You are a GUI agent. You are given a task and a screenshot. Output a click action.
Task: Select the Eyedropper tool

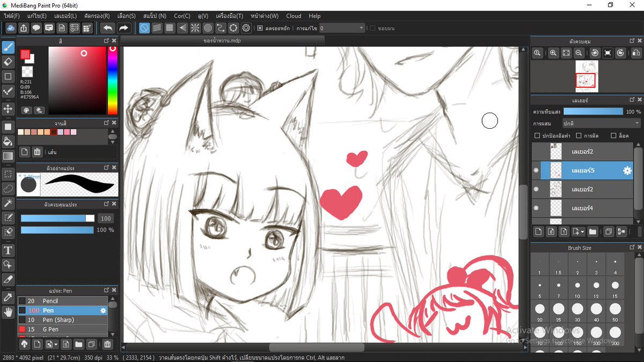point(8,297)
